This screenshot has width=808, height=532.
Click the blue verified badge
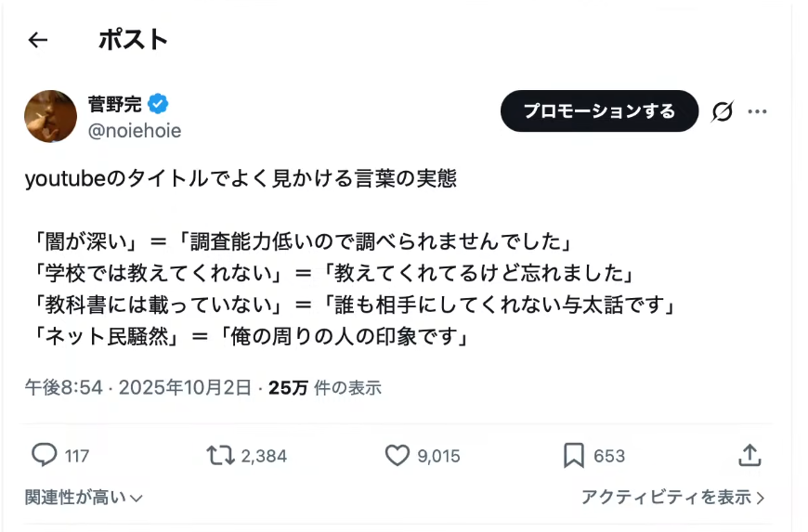click(x=158, y=103)
